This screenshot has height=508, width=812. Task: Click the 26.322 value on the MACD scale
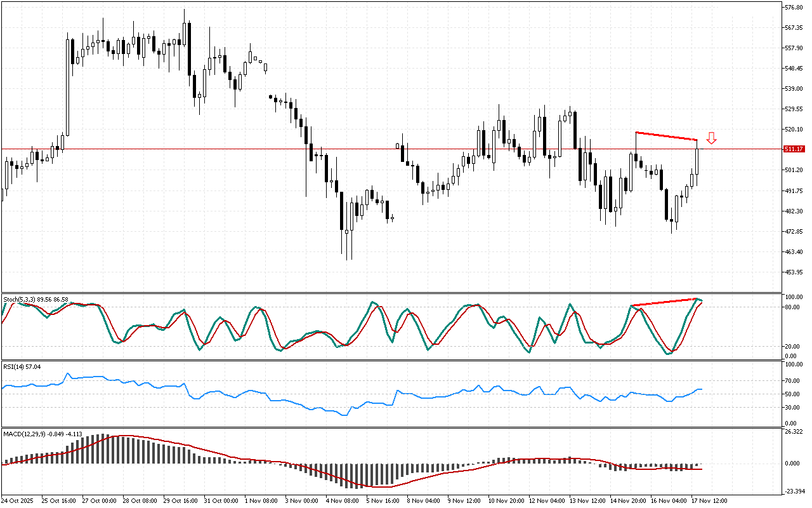(794, 432)
